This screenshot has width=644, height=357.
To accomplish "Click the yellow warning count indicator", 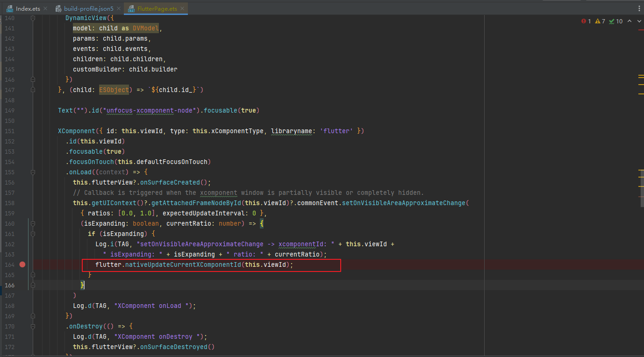I will pyautogui.click(x=600, y=21).
